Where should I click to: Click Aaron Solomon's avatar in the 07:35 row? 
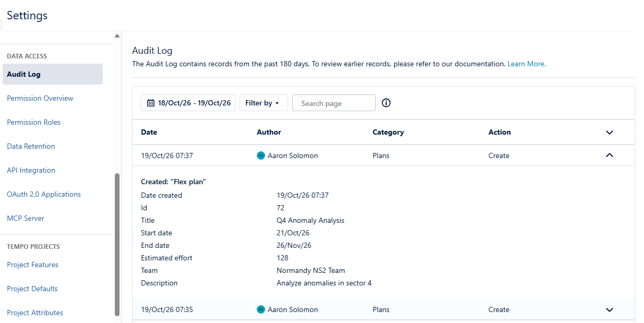point(261,309)
